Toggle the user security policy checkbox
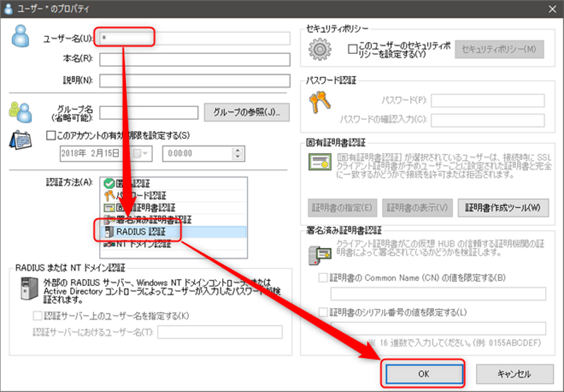The width and height of the screenshot is (564, 392). coord(352,49)
